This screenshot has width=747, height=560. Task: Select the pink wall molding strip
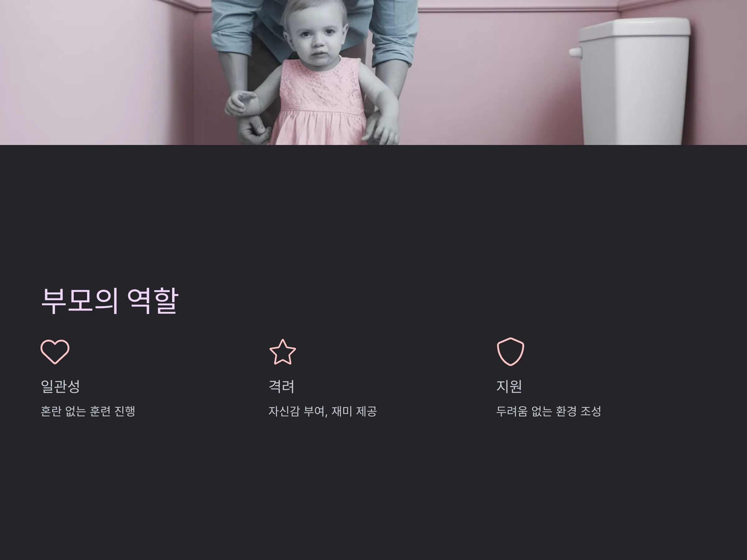[x=517, y=9]
